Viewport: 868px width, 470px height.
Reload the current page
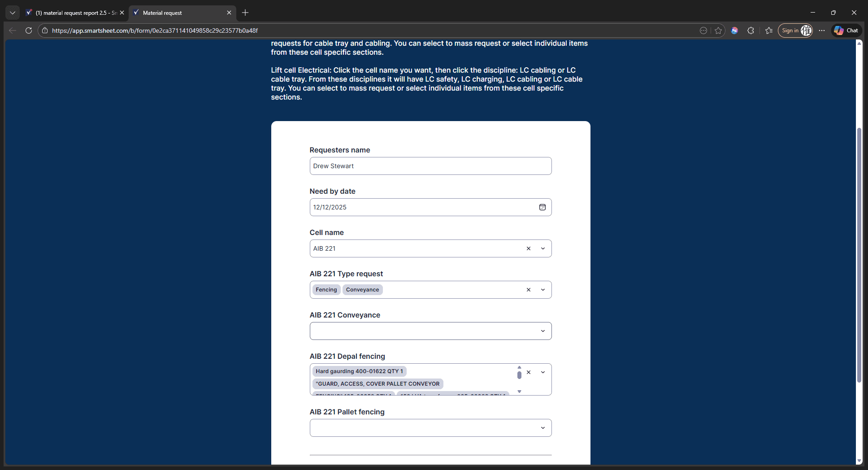pos(29,30)
